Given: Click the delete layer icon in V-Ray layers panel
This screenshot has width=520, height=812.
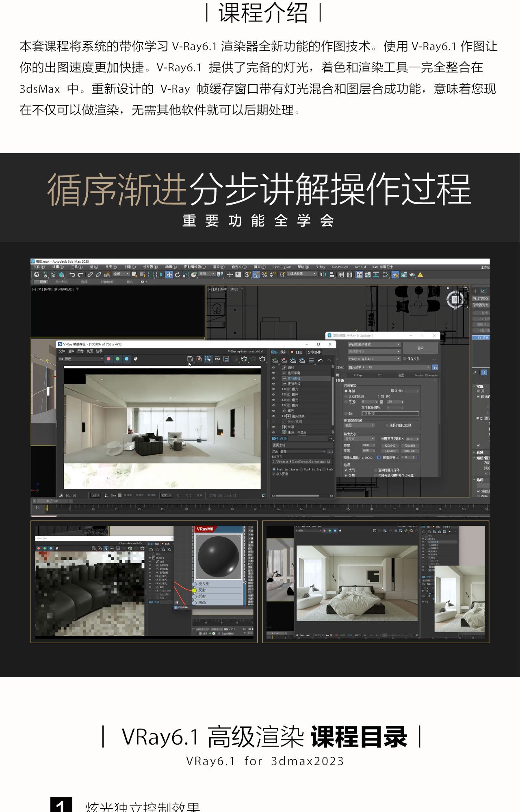Looking at the screenshot, I should click(284, 360).
